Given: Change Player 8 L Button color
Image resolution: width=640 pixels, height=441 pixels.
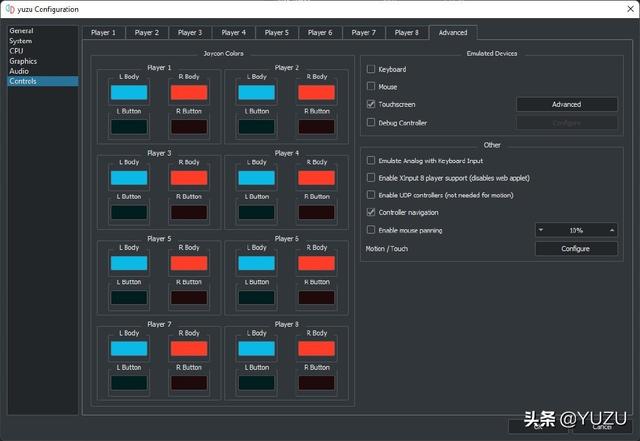Looking at the screenshot, I should (x=257, y=383).
